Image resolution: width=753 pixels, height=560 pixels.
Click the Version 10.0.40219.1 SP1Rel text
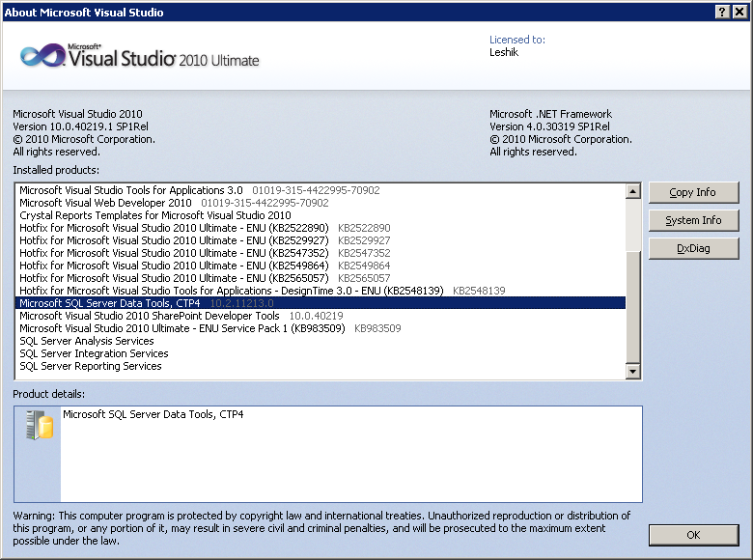(x=81, y=126)
